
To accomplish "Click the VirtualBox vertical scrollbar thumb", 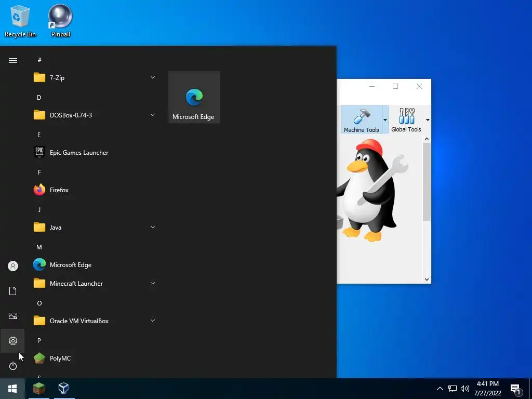I will coord(427,182).
